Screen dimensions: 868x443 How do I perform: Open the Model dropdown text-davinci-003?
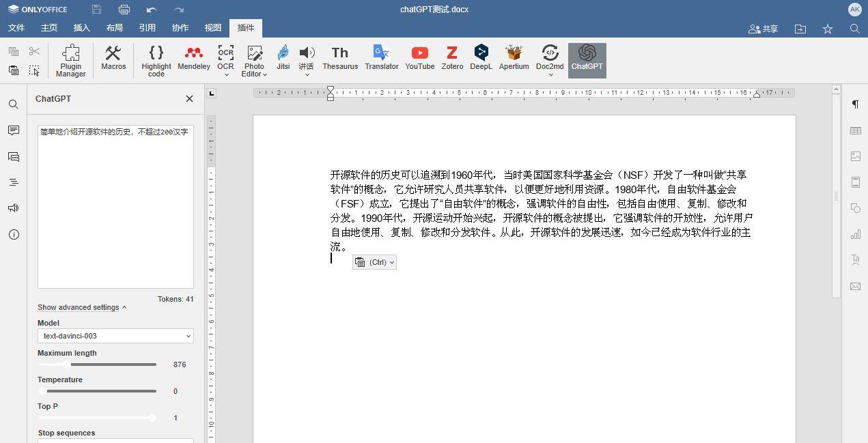point(115,336)
